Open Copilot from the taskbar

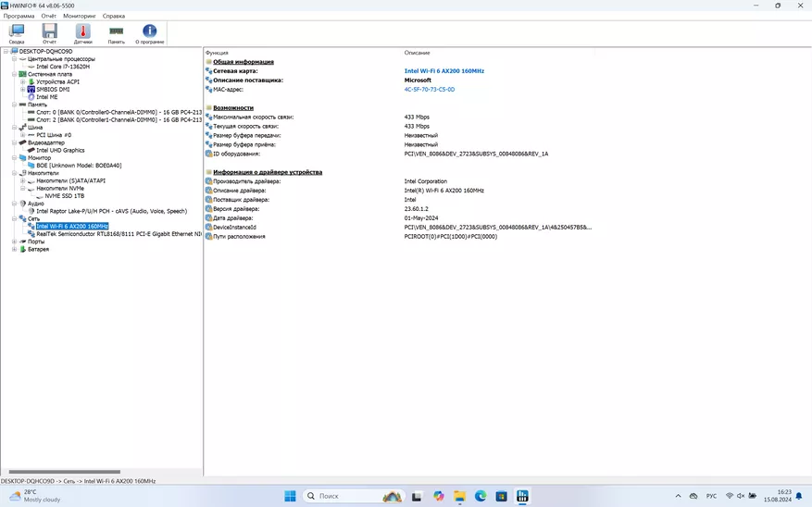439,496
